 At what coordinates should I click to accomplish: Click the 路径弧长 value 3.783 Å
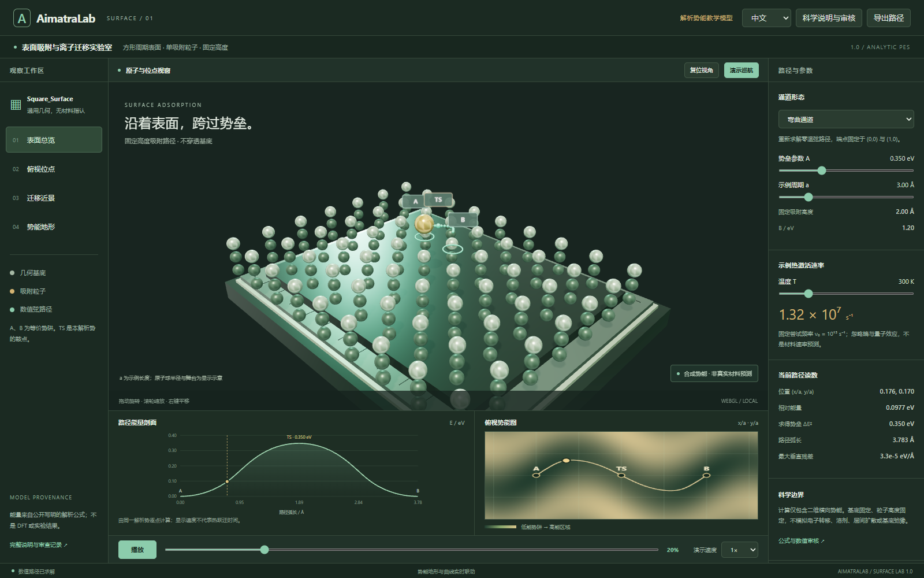coord(903,440)
